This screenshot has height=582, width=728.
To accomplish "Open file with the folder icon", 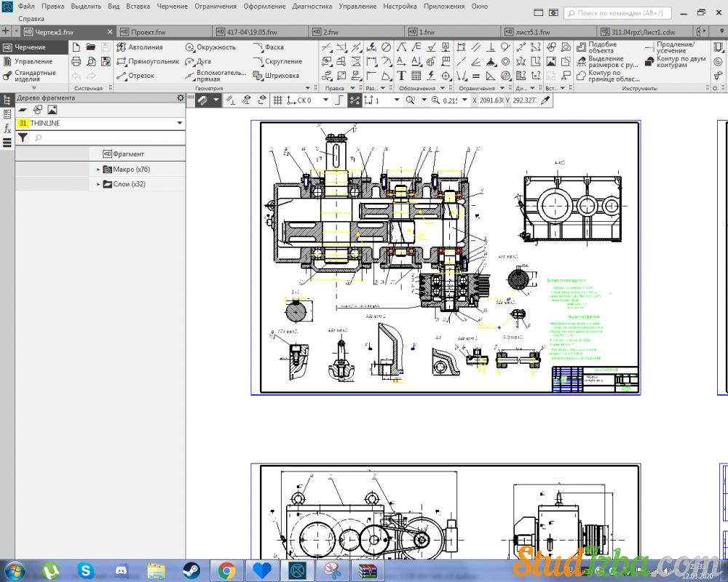I will coord(91,47).
